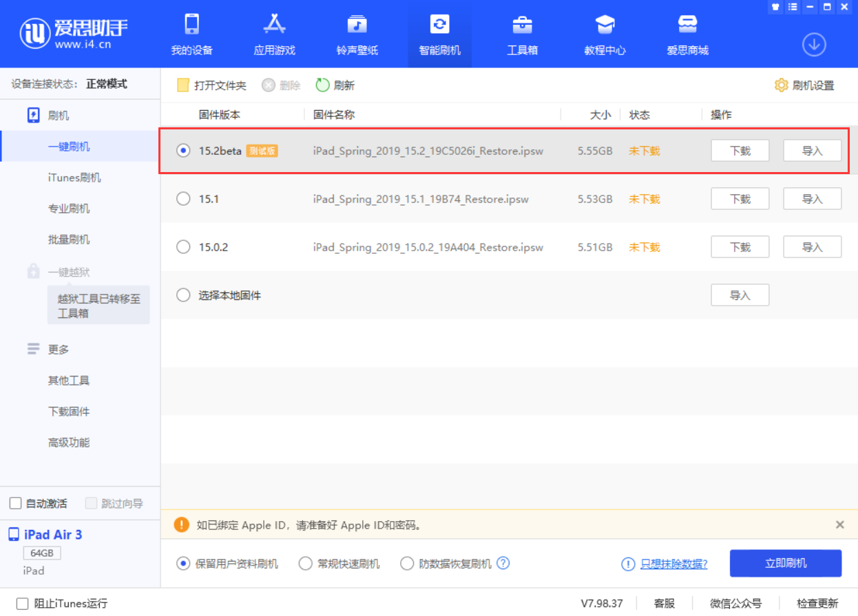Open the download manager arrow icon
The height and width of the screenshot is (616, 858).
(814, 45)
